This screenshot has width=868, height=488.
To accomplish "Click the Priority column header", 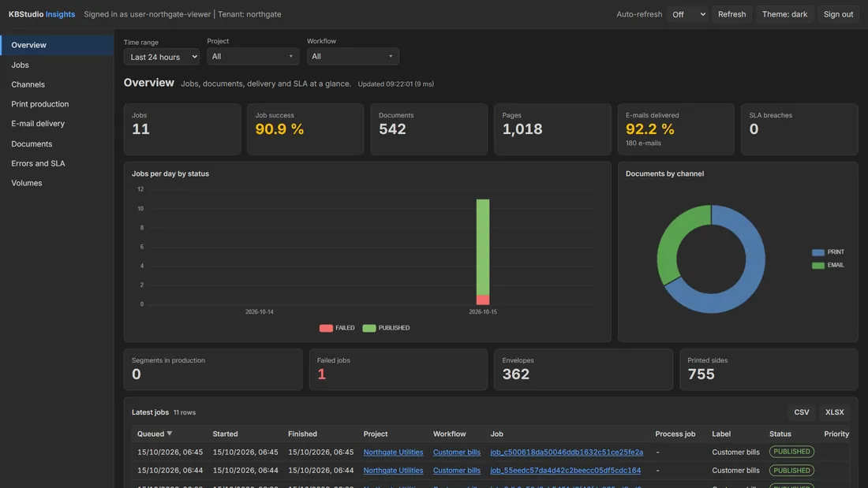I will [x=836, y=434].
